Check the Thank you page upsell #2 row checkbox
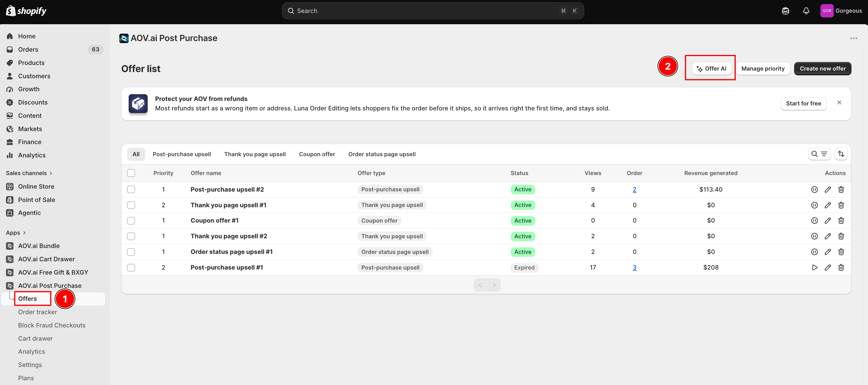 click(x=131, y=236)
